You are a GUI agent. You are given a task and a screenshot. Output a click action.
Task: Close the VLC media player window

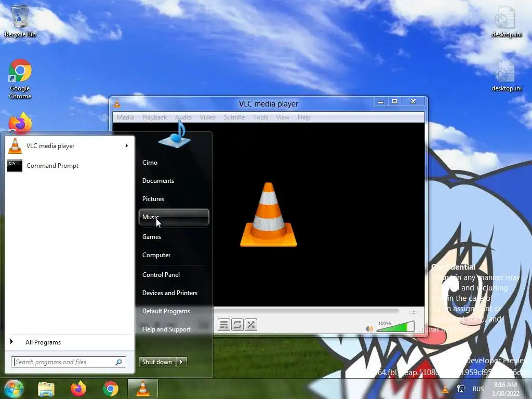click(413, 101)
